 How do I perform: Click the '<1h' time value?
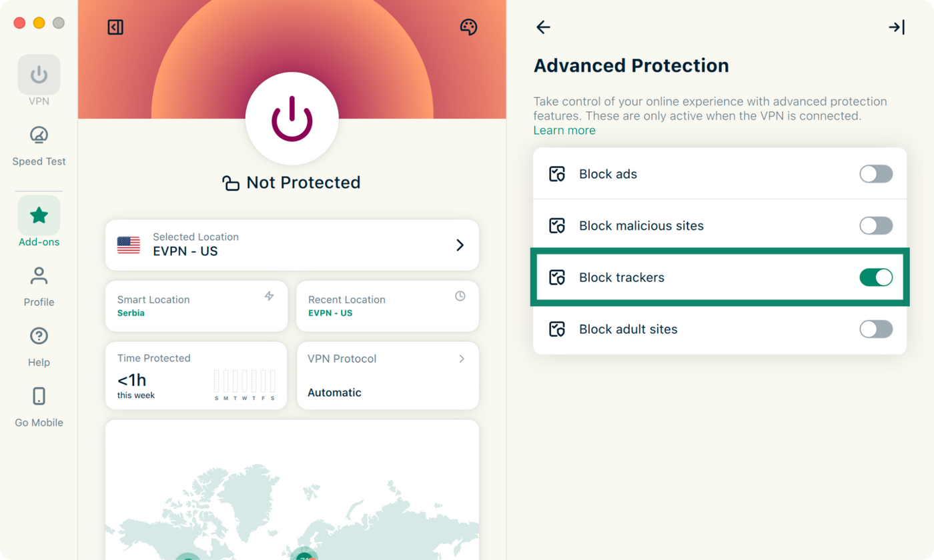tap(132, 381)
